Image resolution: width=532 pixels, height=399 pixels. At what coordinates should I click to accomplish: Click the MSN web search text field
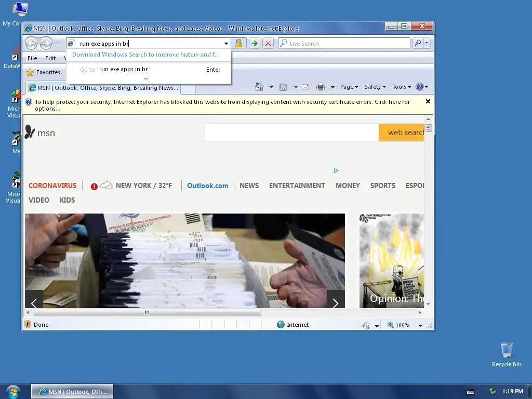pos(292,132)
